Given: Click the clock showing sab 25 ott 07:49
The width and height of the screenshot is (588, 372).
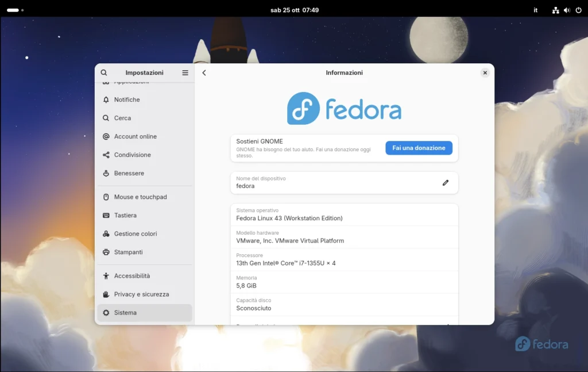Looking at the screenshot, I should click(x=295, y=10).
